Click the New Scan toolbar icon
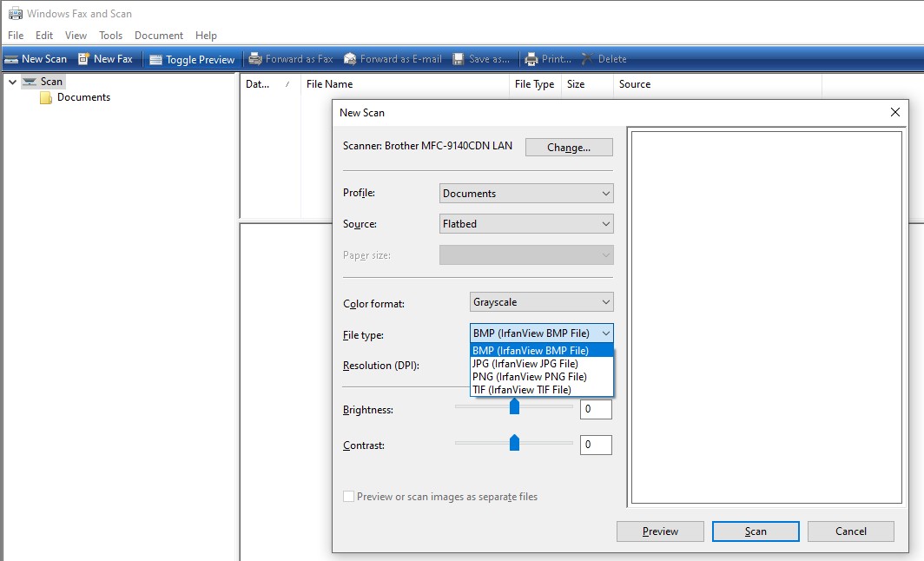Viewport: 924px width, 561px height. (x=12, y=59)
